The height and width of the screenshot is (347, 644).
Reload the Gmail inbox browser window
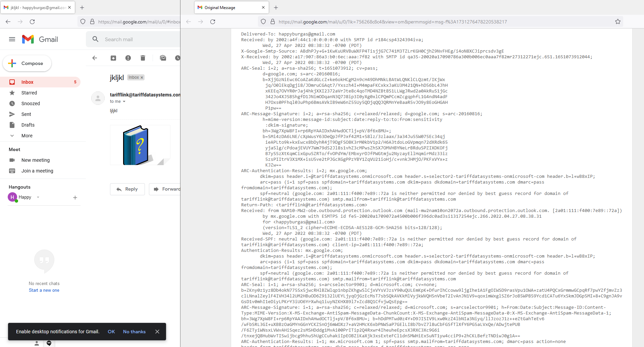point(32,22)
